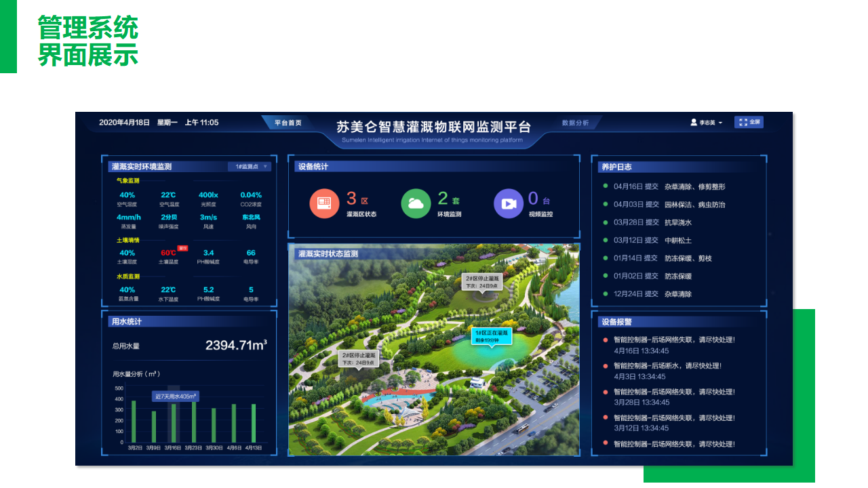Click the 苏美仑智慧灌溉物联网监测平台 header title
The image size is (868, 488).
434,127
